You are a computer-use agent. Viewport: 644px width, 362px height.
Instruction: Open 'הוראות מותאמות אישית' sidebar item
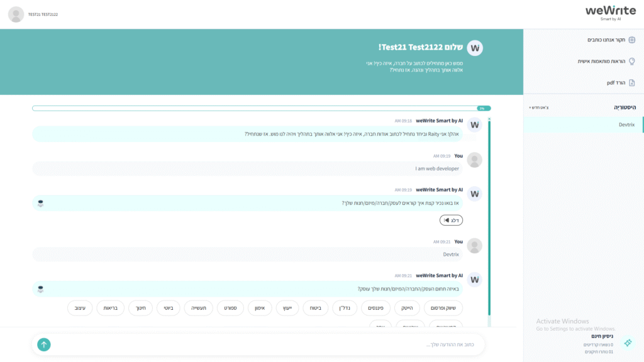(x=601, y=61)
